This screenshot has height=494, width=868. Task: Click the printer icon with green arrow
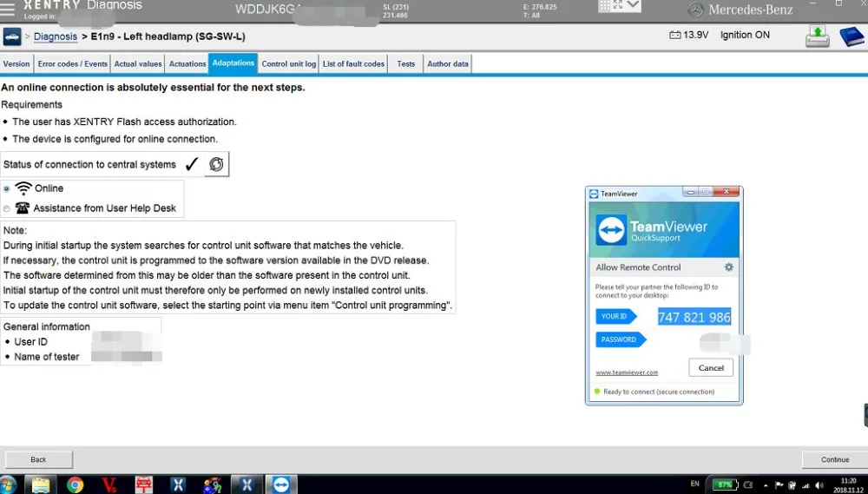point(818,36)
